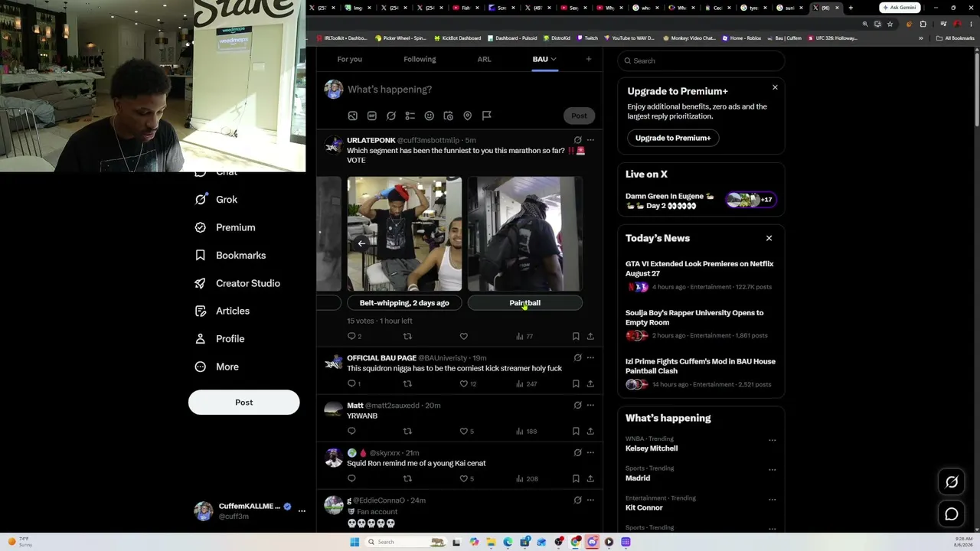The height and width of the screenshot is (551, 980).
Task: Click the Ask Gemini browser button
Action: (x=900, y=8)
